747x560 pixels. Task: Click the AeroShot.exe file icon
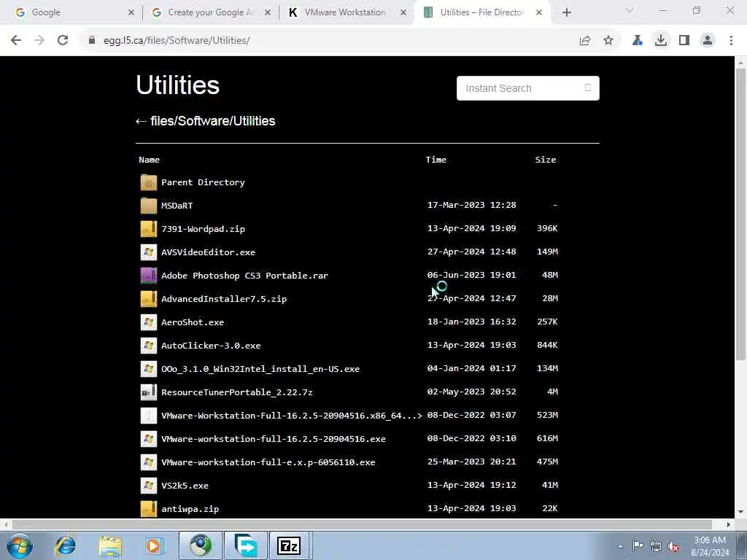click(149, 322)
